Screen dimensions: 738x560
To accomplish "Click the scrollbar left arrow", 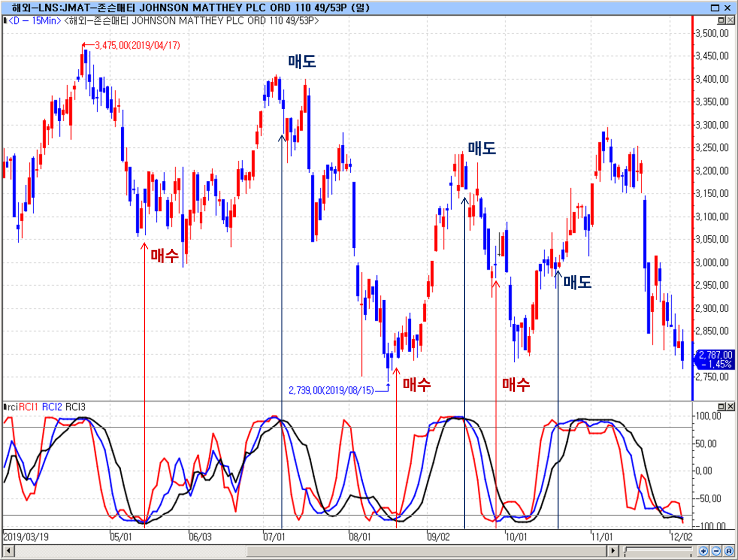I will pos(8,551).
